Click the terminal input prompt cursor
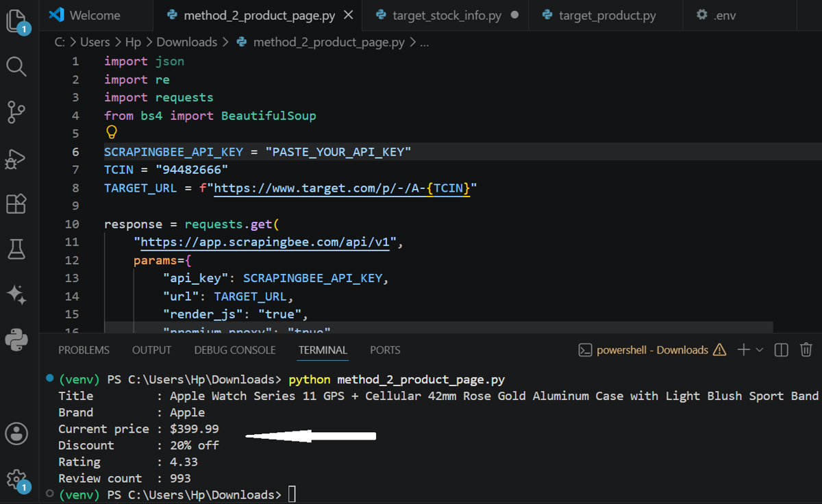Screen dimensions: 822x504 coord(292,494)
